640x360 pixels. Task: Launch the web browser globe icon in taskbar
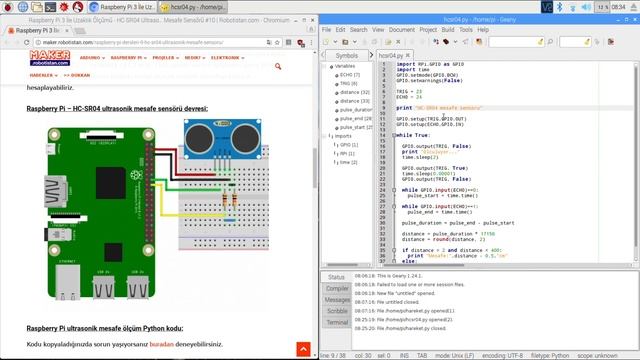click(x=23, y=7)
